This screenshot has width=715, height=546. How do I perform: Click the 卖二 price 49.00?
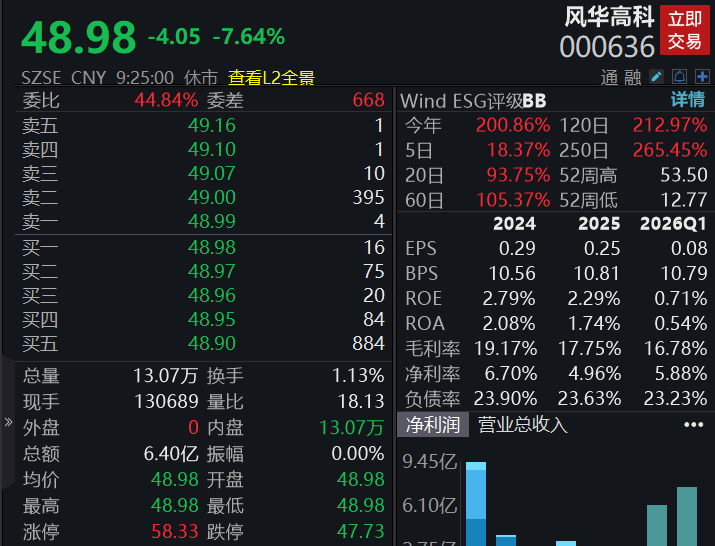pos(212,198)
